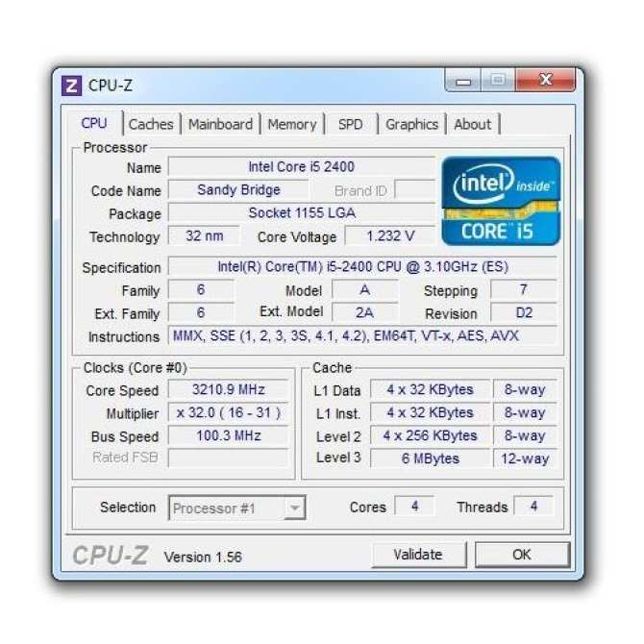Click the Version 1.56 label
The width and height of the screenshot is (644, 644).
[x=203, y=557]
